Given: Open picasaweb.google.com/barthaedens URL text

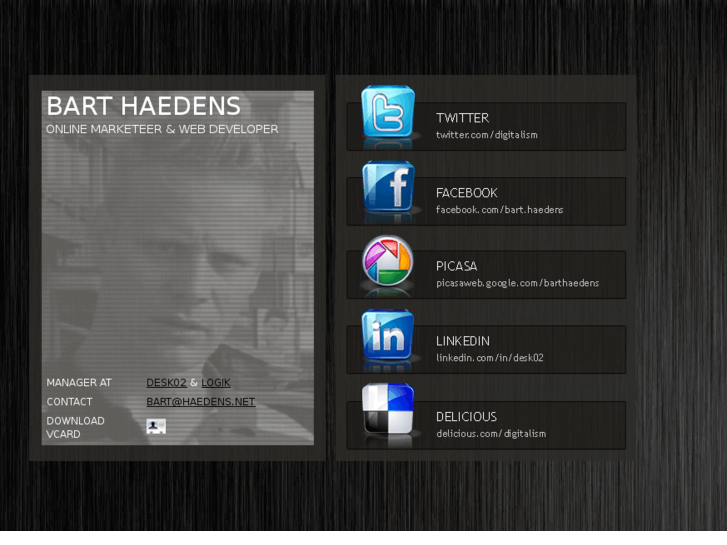Looking at the screenshot, I should [517, 283].
